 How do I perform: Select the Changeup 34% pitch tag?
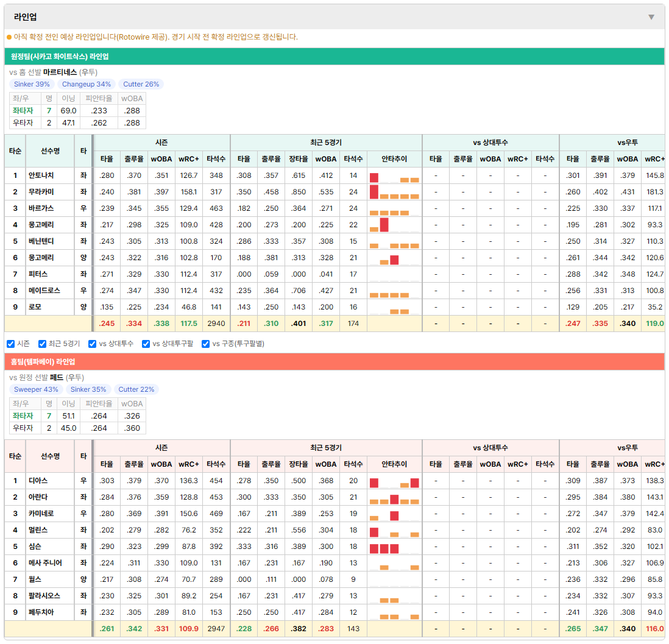87,85
